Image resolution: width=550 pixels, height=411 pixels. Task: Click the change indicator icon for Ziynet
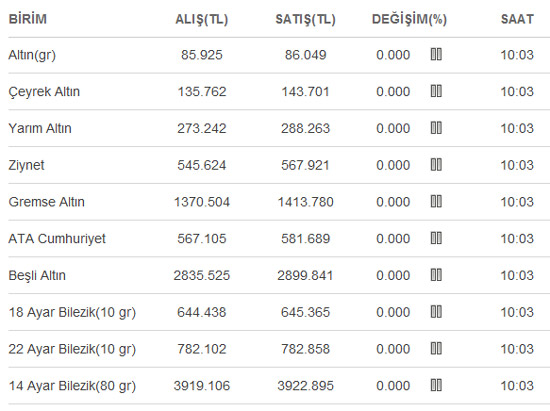tap(436, 165)
